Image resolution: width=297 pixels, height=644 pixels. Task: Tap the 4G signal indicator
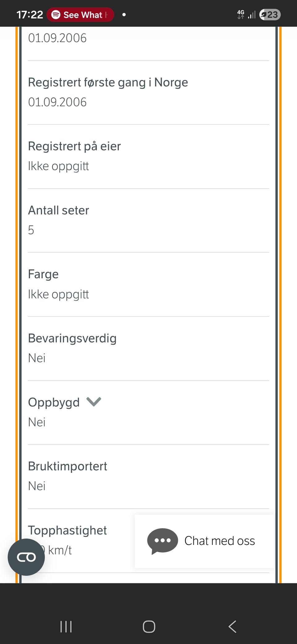pyautogui.click(x=241, y=14)
